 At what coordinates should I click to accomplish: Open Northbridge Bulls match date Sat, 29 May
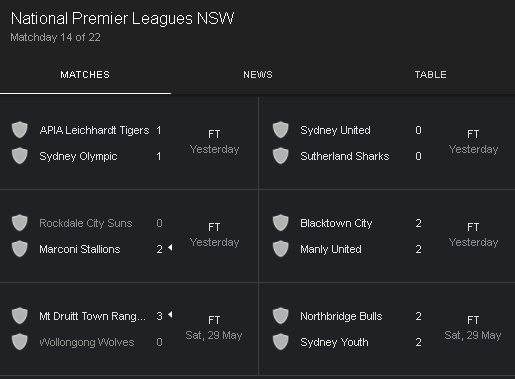click(473, 335)
